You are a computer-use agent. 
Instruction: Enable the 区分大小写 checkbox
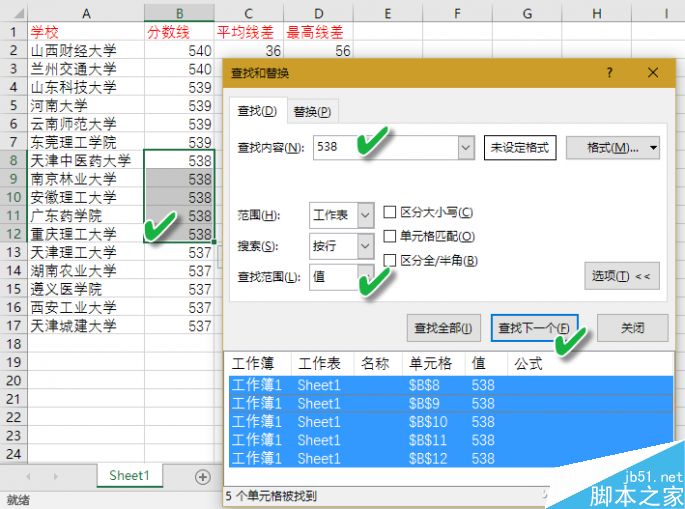pos(391,212)
